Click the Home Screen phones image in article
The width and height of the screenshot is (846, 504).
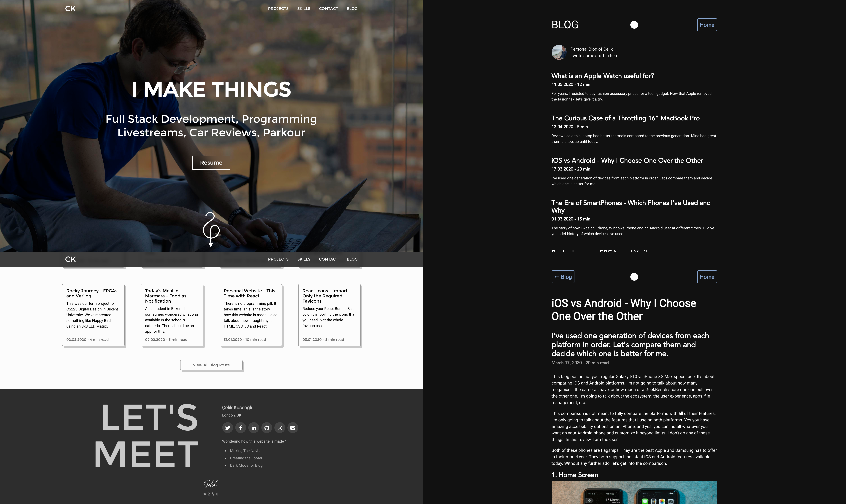[x=634, y=492]
